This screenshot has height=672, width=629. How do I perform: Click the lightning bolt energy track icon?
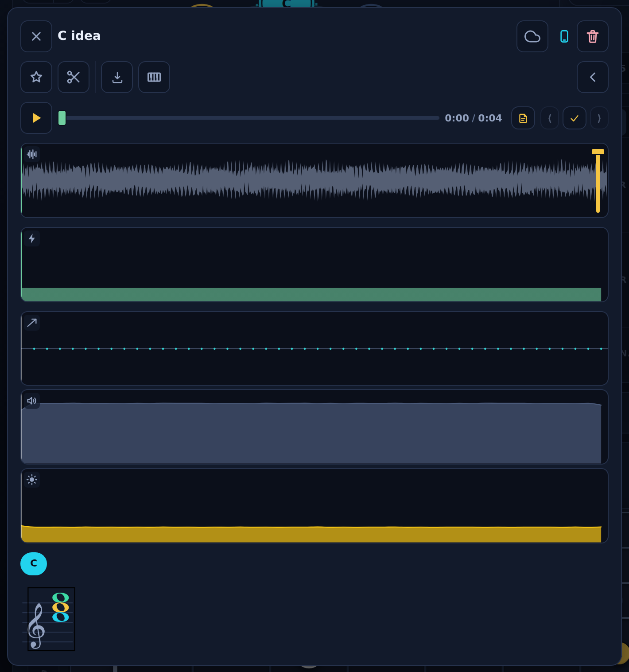tap(32, 238)
